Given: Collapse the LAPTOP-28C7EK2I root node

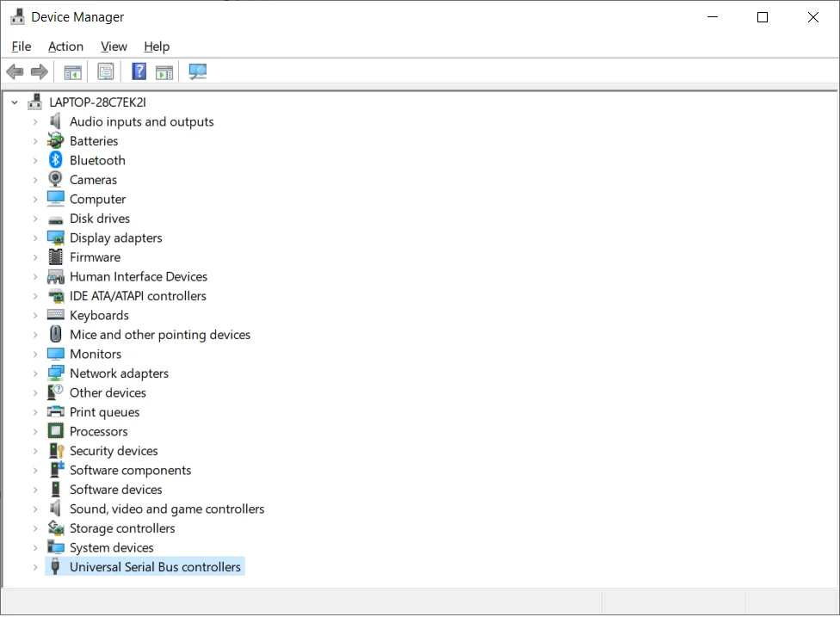Looking at the screenshot, I should (15, 102).
